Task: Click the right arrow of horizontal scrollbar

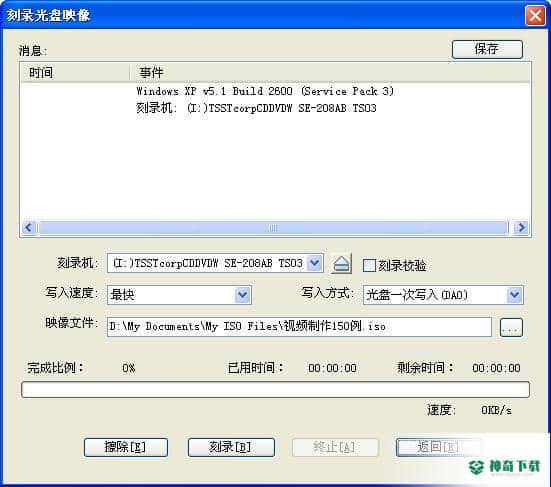Action: point(521,227)
